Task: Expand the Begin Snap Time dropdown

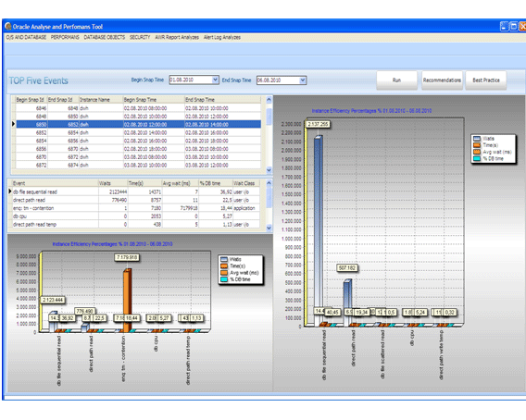Action: (x=216, y=80)
